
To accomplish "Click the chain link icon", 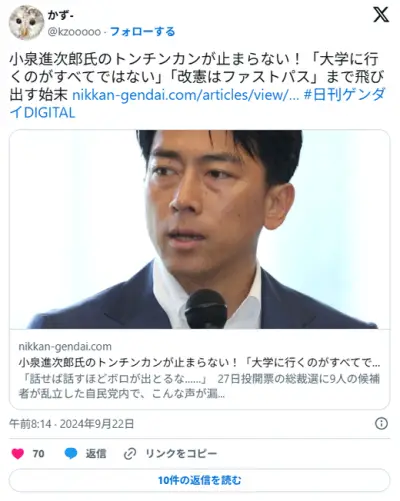I will pos(130,454).
